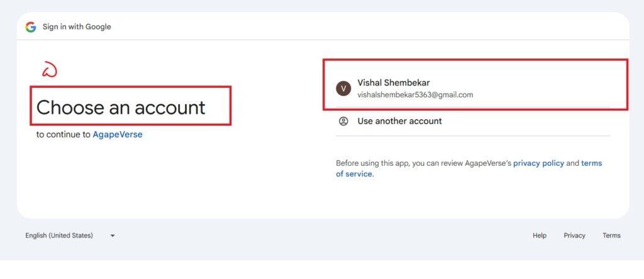Viewport: 644px width, 279px height.
Task: Click the "Before using this app" notice text
Action: click(x=372, y=163)
